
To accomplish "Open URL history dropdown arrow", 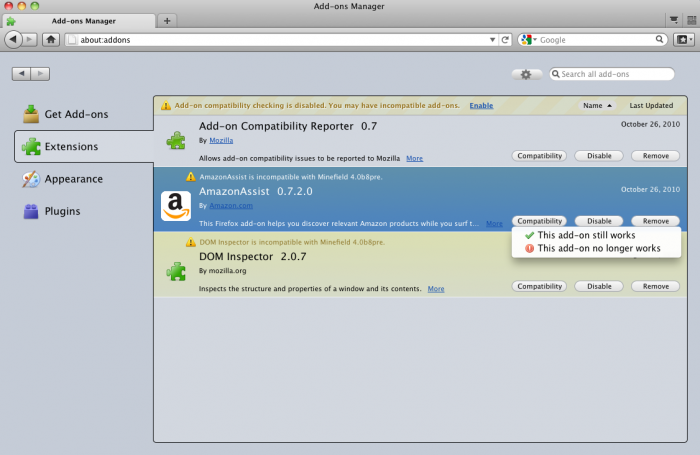I will click(x=492, y=40).
